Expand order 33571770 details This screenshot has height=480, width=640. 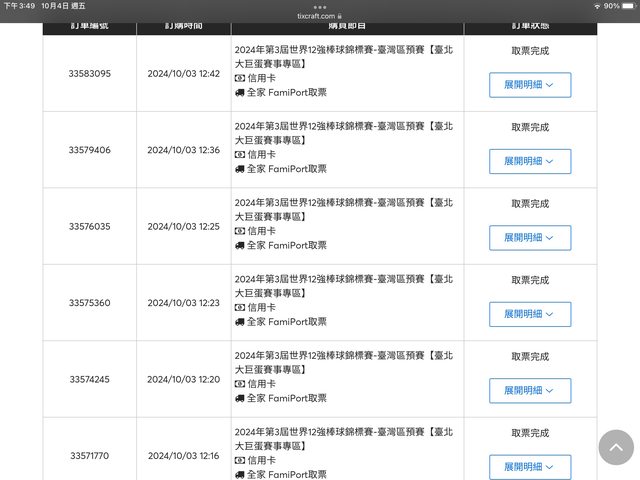point(529,467)
